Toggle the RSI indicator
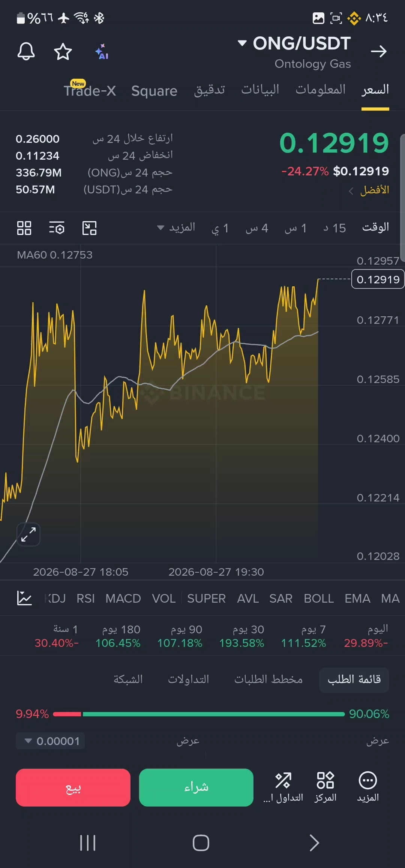 point(85,599)
